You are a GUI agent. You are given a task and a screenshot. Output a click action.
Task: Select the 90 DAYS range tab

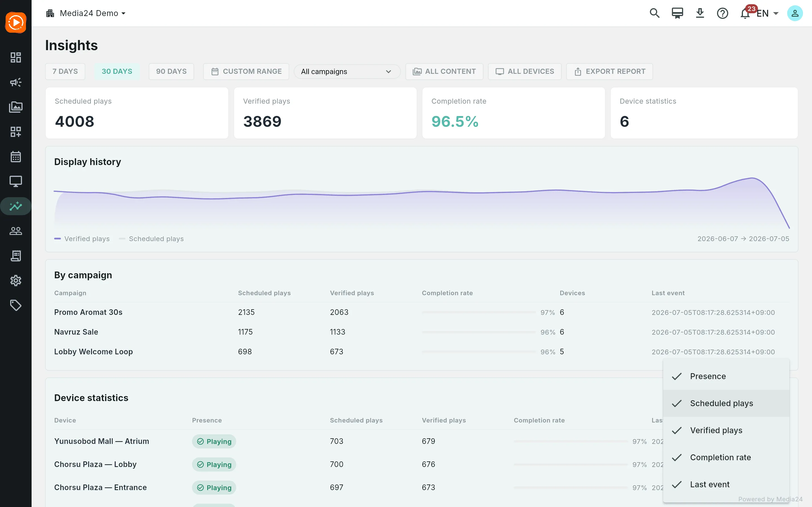pyautogui.click(x=171, y=72)
